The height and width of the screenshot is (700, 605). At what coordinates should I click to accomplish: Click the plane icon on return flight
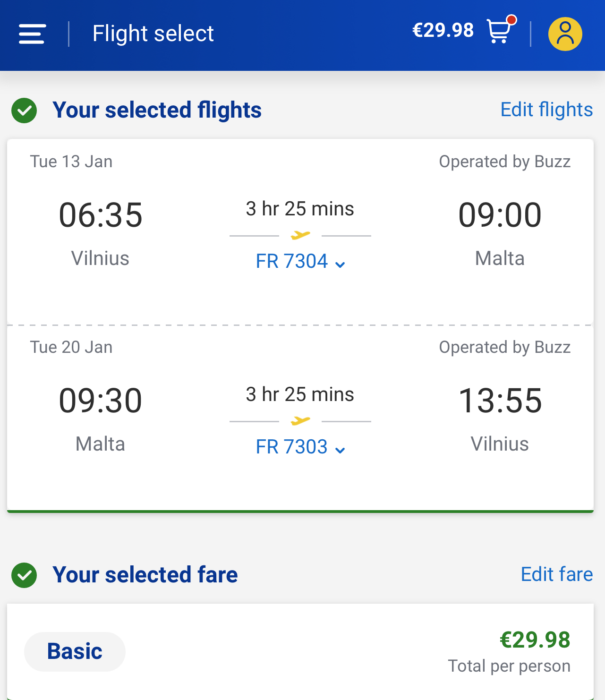click(300, 420)
